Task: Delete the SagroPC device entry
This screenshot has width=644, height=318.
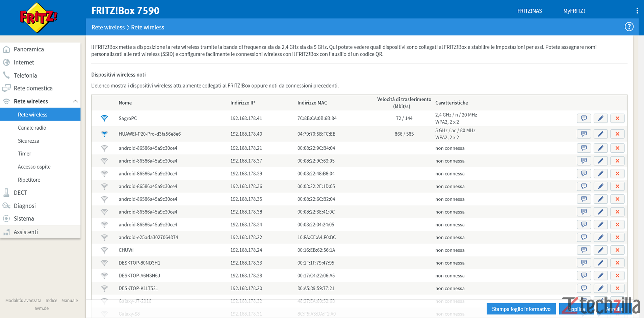Action: click(x=617, y=118)
